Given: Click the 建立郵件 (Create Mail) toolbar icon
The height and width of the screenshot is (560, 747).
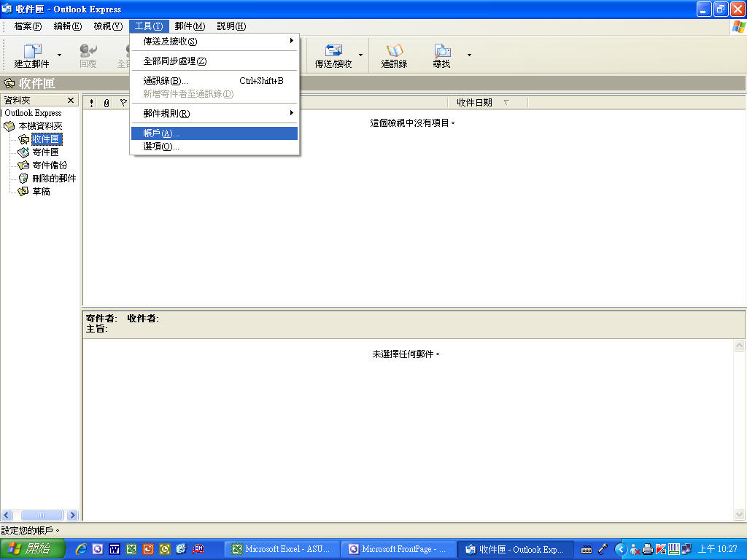Looking at the screenshot, I should pyautogui.click(x=31, y=55).
